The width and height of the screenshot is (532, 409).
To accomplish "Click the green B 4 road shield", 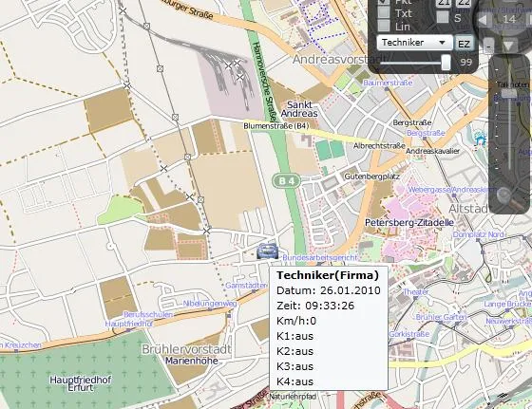I will pyautogui.click(x=287, y=181).
